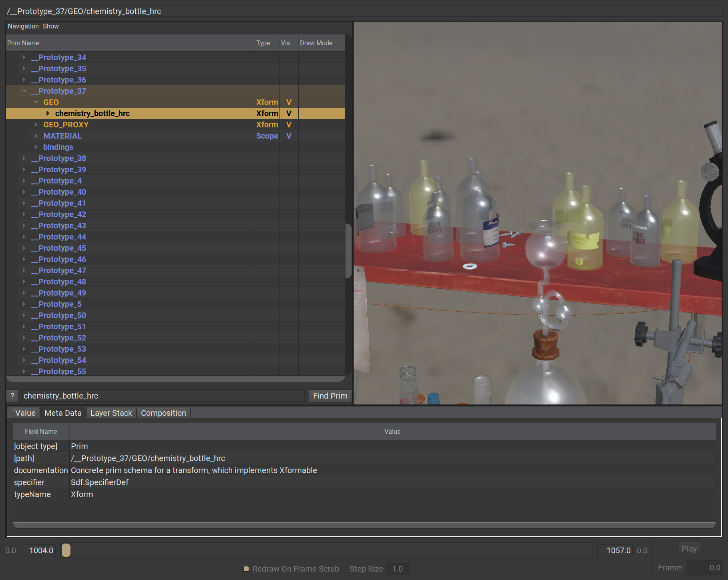
Task: Toggle visibility V of MATERIAL scope
Action: coord(289,136)
